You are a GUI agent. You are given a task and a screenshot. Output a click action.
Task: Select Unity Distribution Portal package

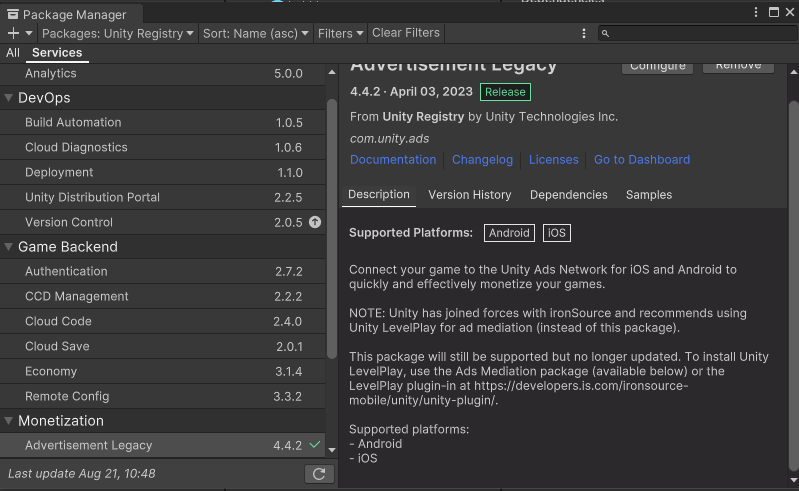point(163,197)
